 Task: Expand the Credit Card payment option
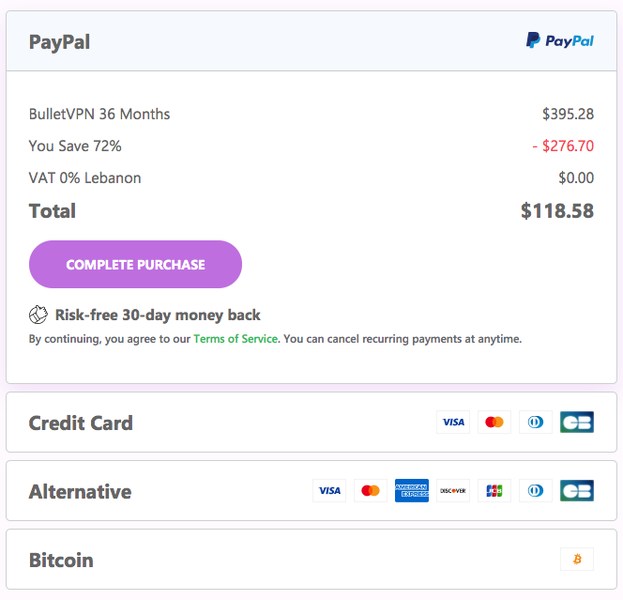312,422
